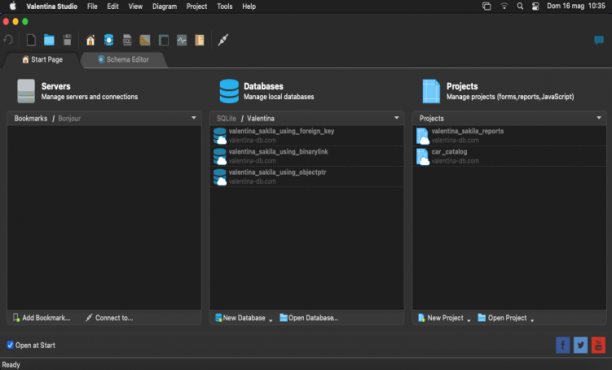This screenshot has height=370, width=612.
Task: Open the Apple menu
Action: coord(13,6)
